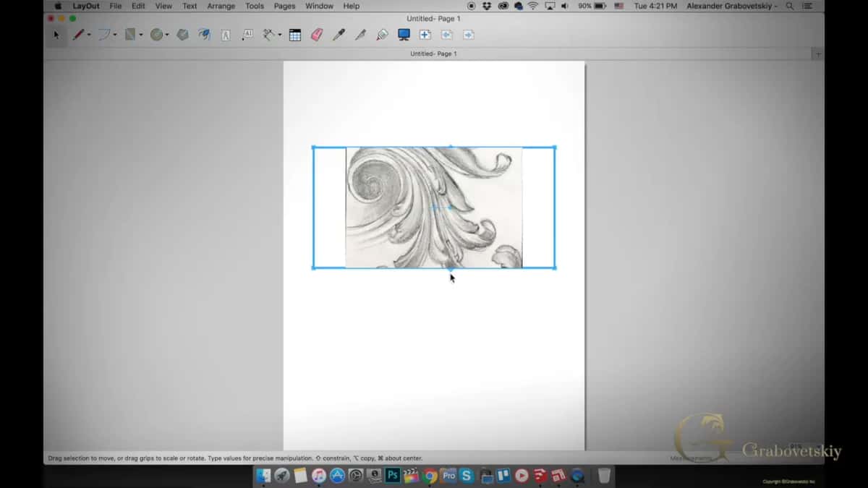Click the AirPlay display icon in menu bar

coord(549,6)
